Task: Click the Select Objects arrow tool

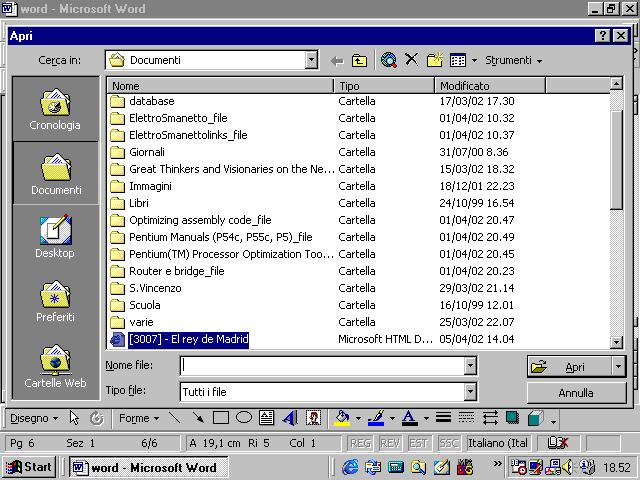Action: click(74, 418)
